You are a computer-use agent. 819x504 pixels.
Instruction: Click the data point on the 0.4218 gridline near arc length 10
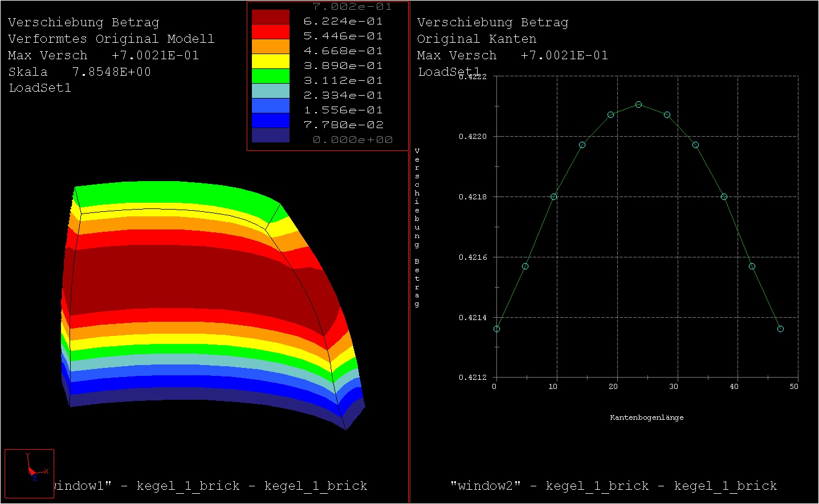pos(553,197)
